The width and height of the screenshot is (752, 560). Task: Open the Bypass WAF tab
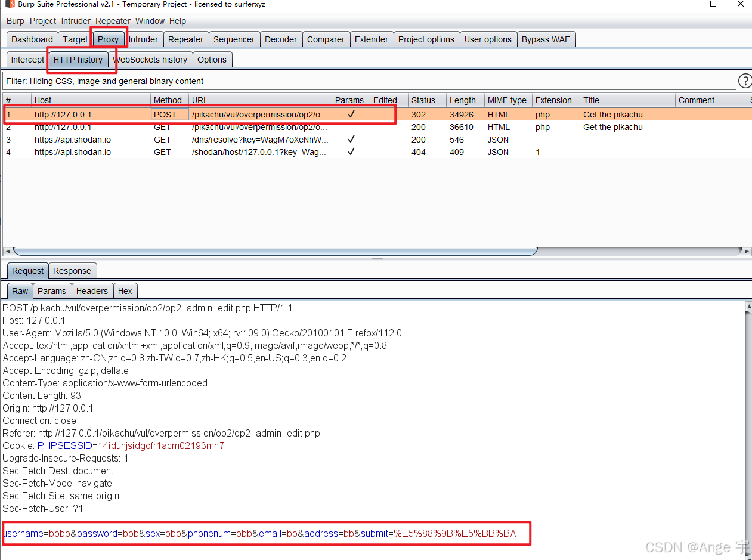pyautogui.click(x=546, y=39)
